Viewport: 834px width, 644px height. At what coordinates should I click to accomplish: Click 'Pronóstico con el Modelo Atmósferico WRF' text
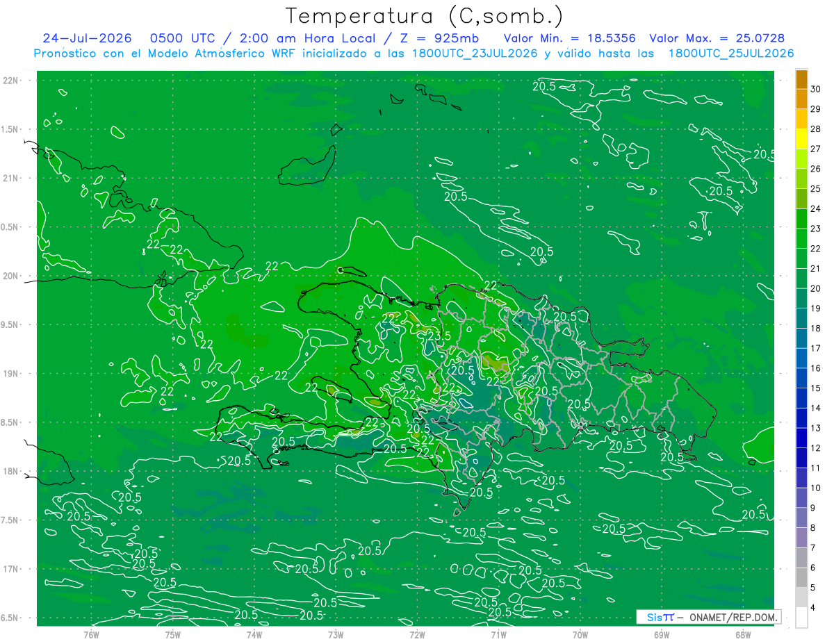pyautogui.click(x=166, y=53)
